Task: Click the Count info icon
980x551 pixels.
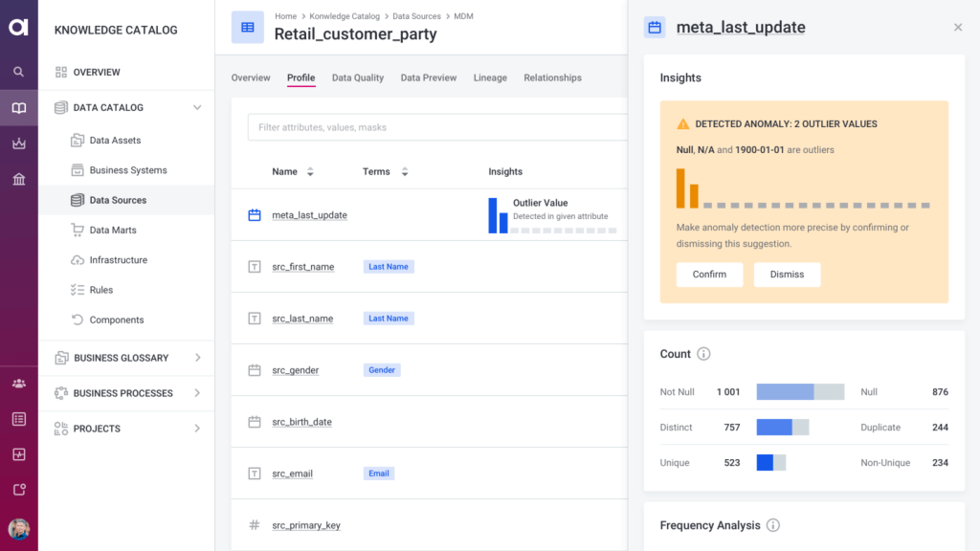Action: pos(703,354)
